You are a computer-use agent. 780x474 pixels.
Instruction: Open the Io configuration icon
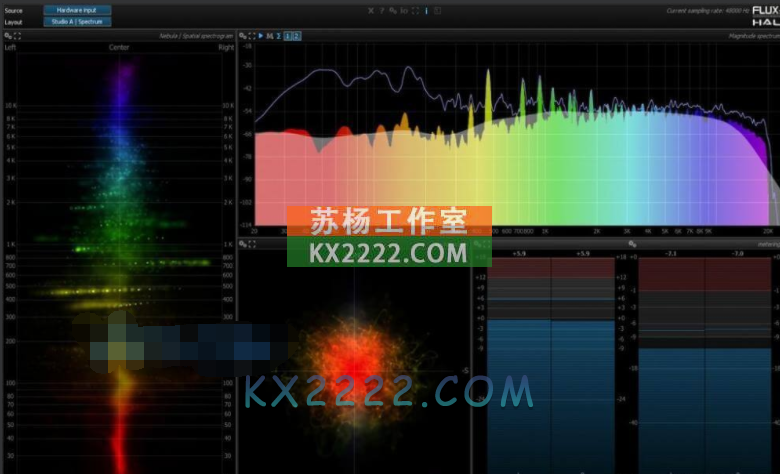(404, 10)
